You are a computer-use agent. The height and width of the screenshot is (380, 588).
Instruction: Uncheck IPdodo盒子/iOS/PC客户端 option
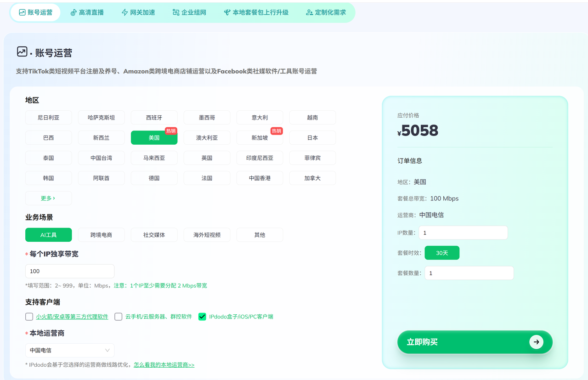pos(202,316)
